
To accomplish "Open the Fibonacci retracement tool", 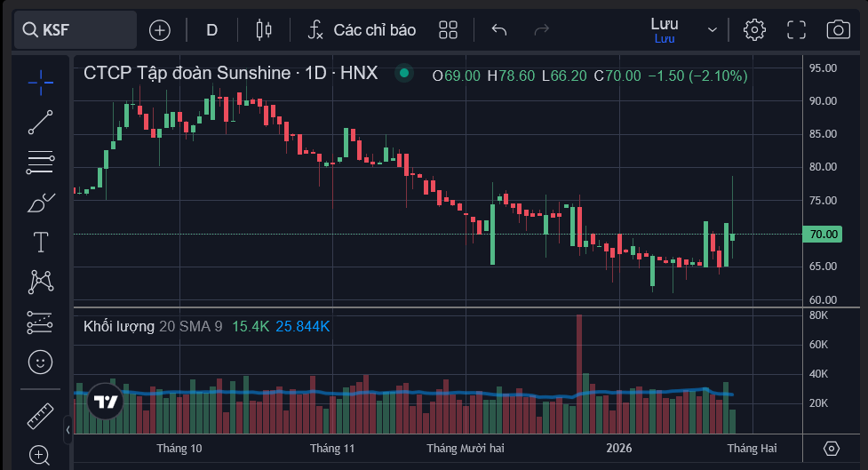I will [x=40, y=163].
